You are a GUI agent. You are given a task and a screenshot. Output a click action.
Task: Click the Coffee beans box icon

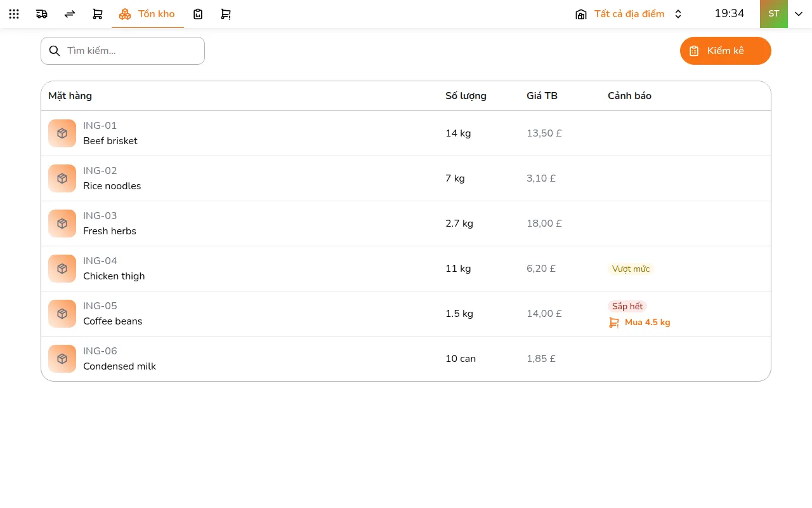click(x=62, y=314)
